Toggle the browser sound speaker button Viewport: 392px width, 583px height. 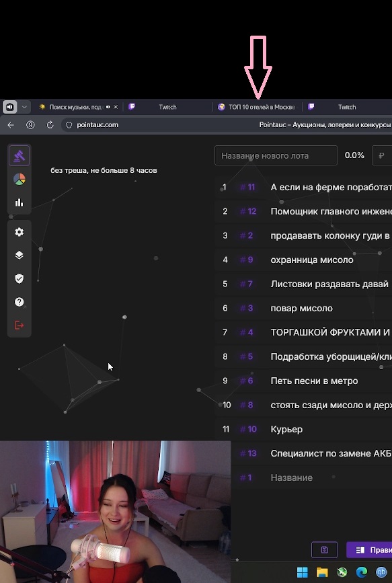[x=9, y=107]
